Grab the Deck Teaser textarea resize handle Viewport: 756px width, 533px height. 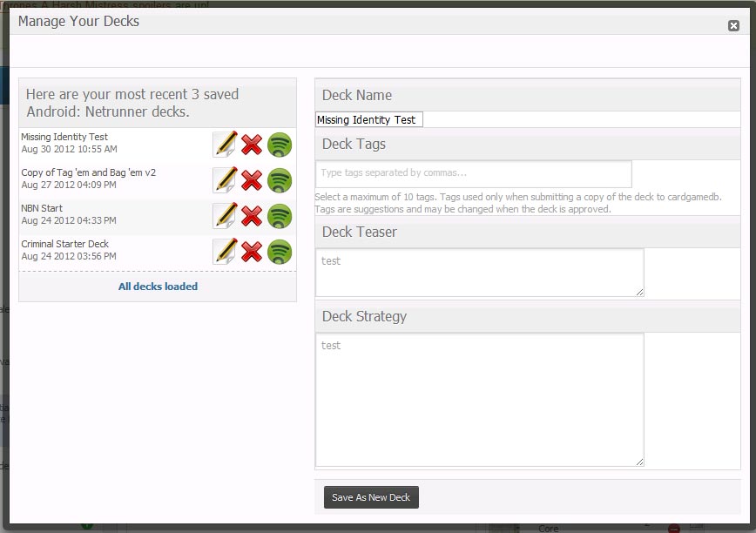pos(640,292)
